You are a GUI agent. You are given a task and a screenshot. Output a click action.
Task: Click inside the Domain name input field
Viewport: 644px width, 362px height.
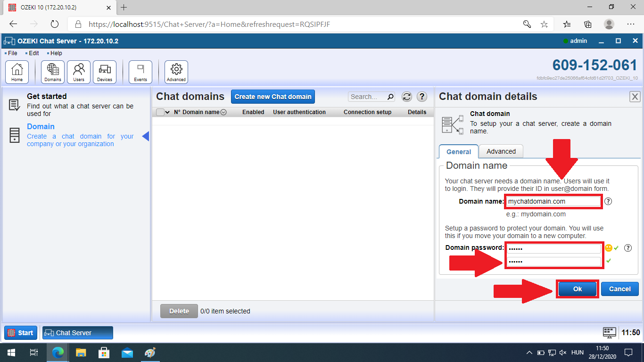[x=553, y=201]
